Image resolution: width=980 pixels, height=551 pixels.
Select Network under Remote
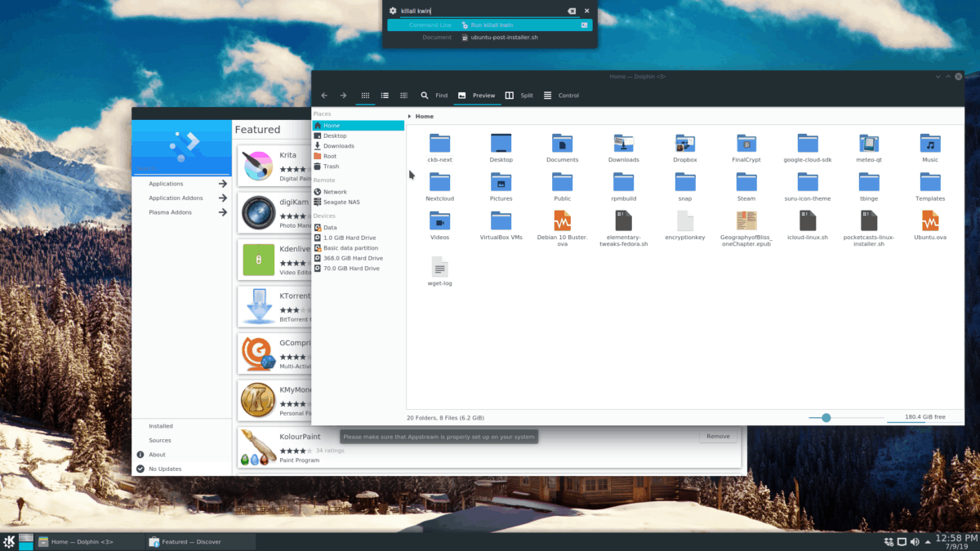[358, 192]
